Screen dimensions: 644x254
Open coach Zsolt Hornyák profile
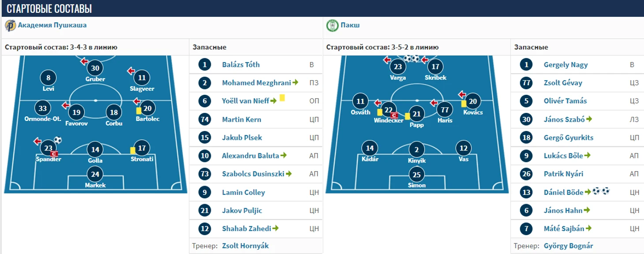(x=245, y=246)
